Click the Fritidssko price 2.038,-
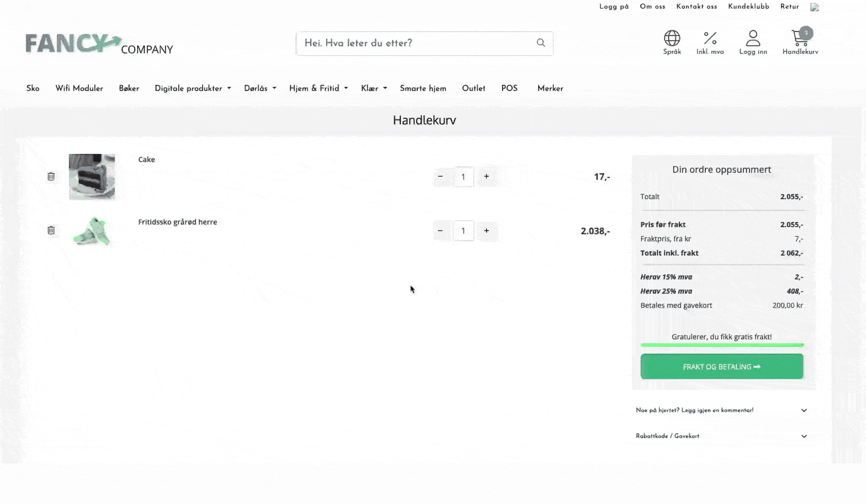The height and width of the screenshot is (504, 866). tap(595, 231)
